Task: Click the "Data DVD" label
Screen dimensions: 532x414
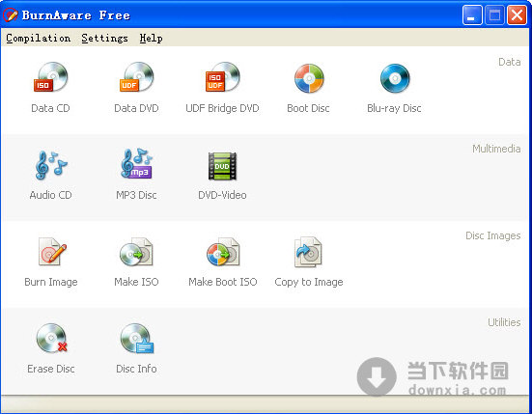Action: pyautogui.click(x=136, y=108)
